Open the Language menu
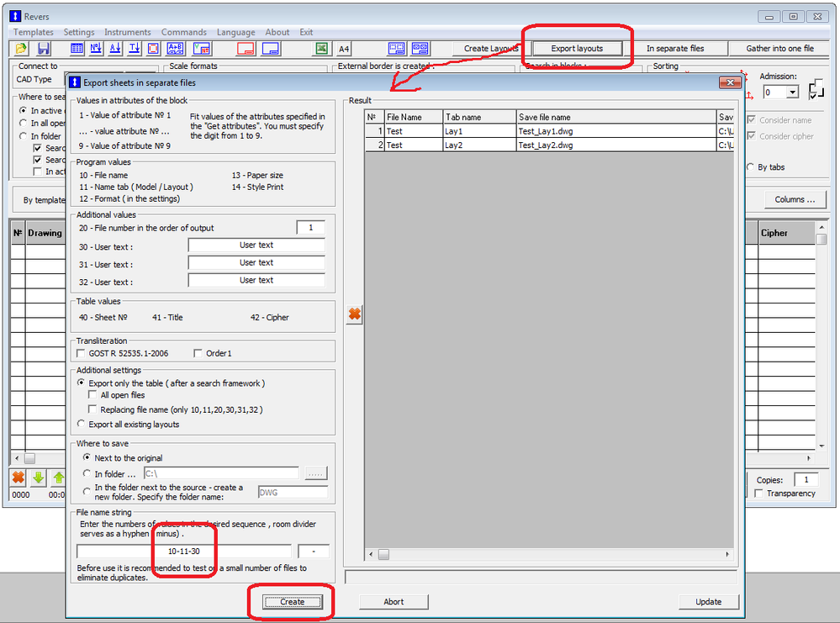Image resolution: width=840 pixels, height=623 pixels. point(235,32)
